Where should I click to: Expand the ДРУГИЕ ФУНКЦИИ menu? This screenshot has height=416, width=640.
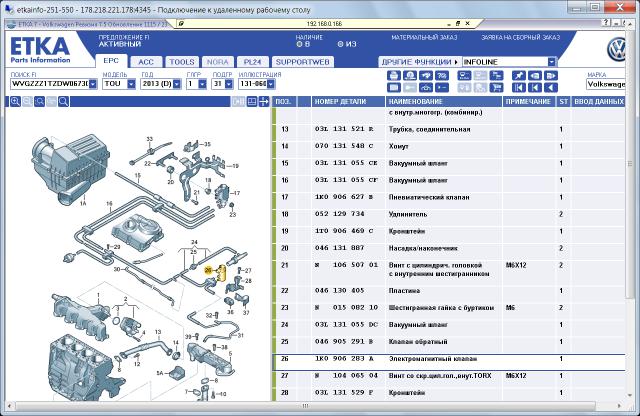419,62
